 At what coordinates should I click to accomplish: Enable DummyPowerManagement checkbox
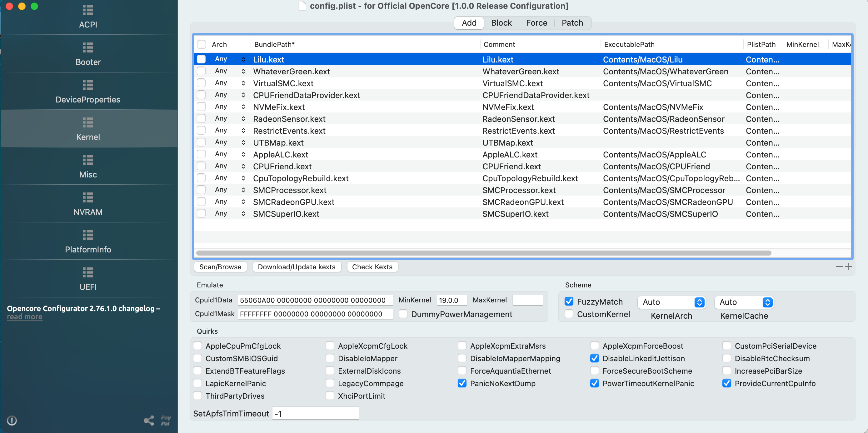pos(403,314)
